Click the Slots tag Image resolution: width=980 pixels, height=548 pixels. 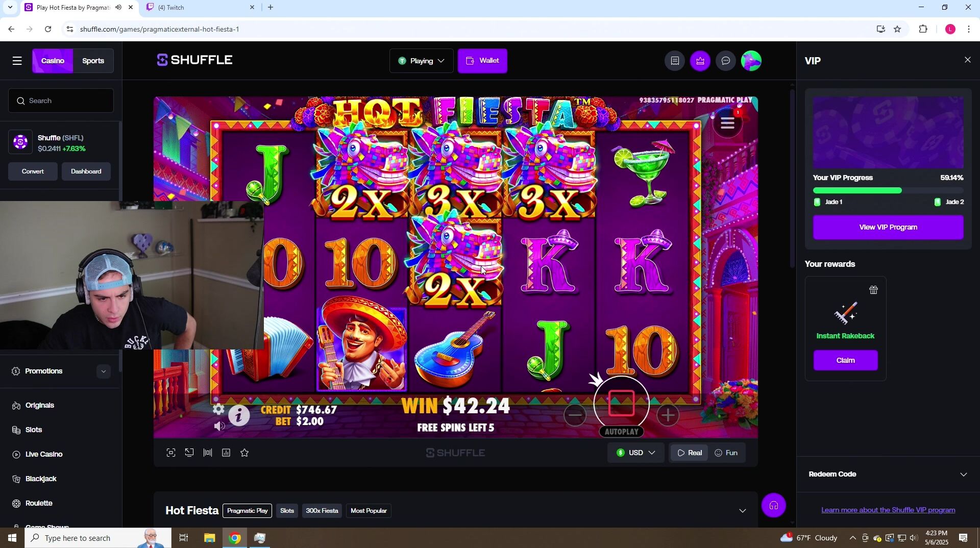tap(287, 511)
